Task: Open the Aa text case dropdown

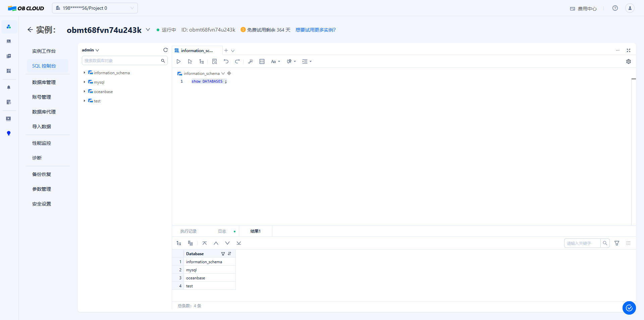Action: [275, 61]
